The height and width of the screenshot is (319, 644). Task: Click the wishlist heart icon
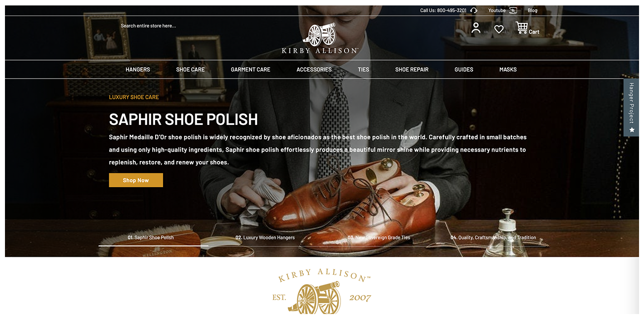pos(499,29)
